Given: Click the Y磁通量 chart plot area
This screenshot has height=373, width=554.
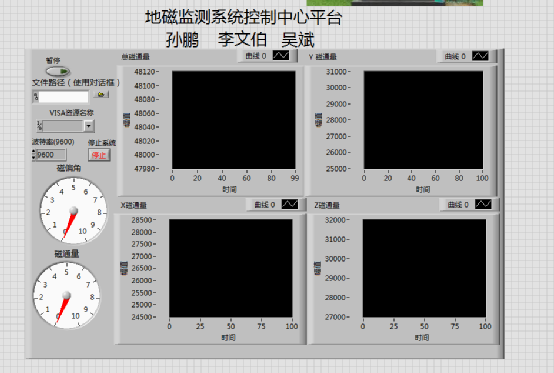Looking at the screenshot, I should click(x=423, y=120).
